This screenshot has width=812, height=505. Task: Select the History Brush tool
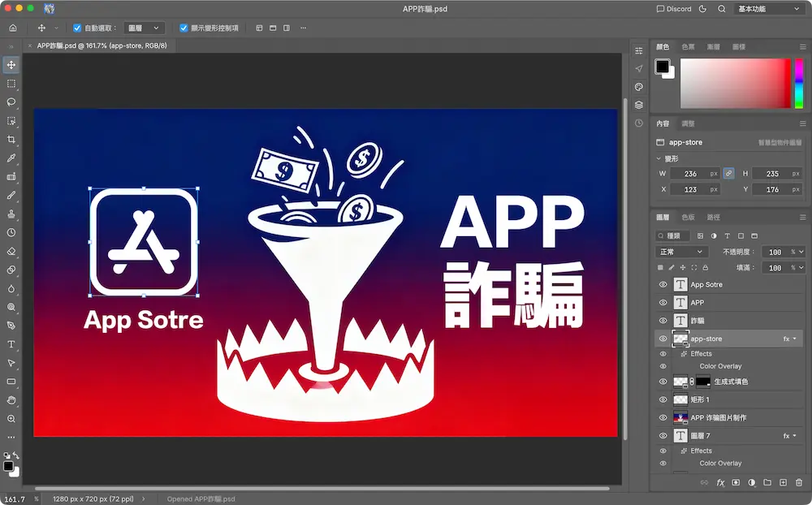tap(11, 232)
